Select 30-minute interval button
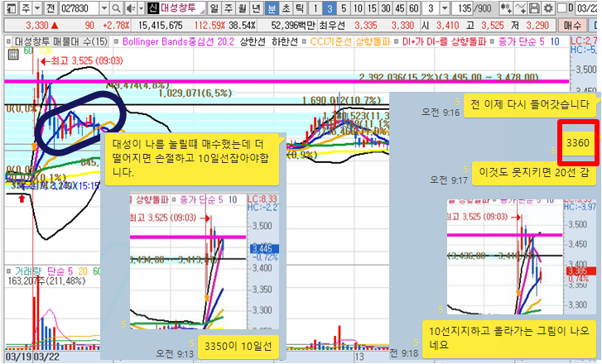 pos(386,8)
